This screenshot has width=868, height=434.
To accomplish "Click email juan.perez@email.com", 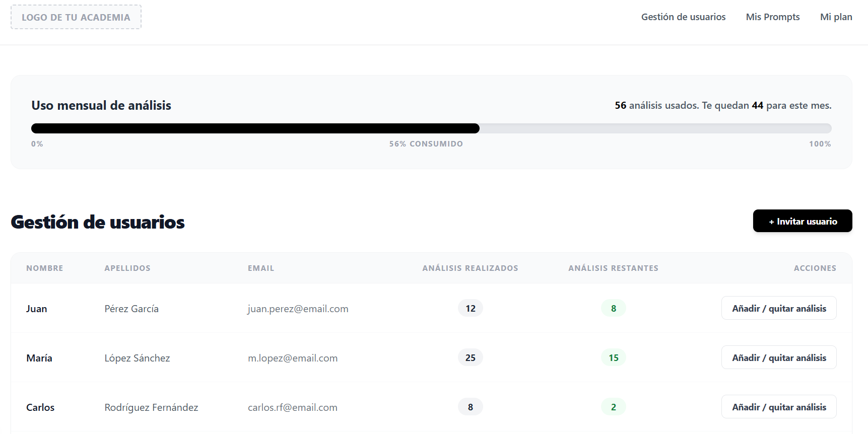I will (298, 309).
